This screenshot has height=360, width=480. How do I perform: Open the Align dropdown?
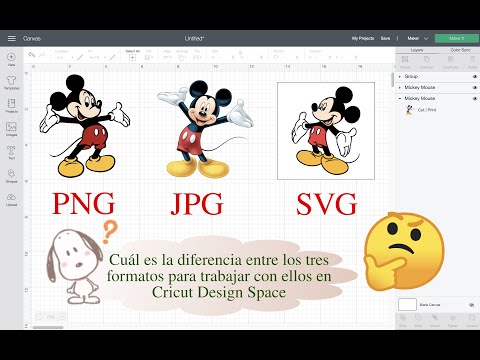[167, 58]
